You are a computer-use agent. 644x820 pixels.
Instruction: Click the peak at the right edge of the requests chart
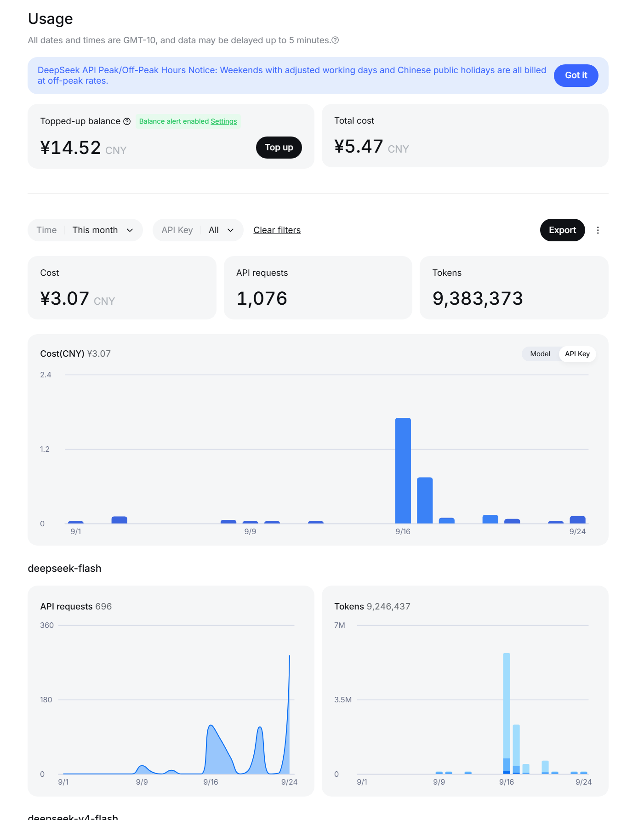pyautogui.click(x=289, y=656)
